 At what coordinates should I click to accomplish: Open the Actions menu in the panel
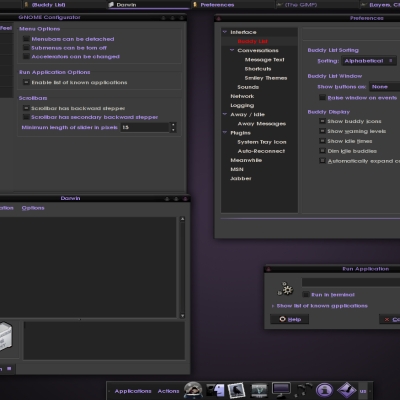(x=168, y=391)
